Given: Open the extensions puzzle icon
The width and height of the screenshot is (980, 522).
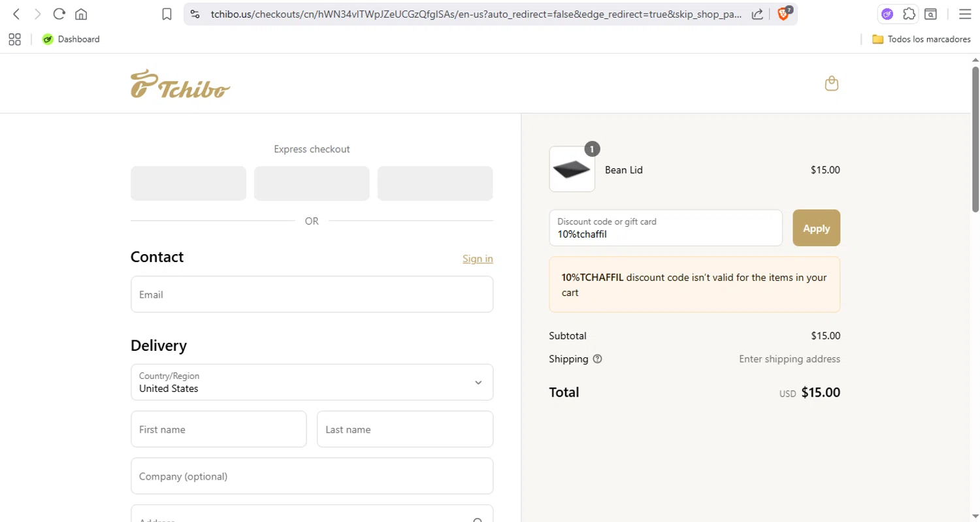Looking at the screenshot, I should [x=909, y=14].
